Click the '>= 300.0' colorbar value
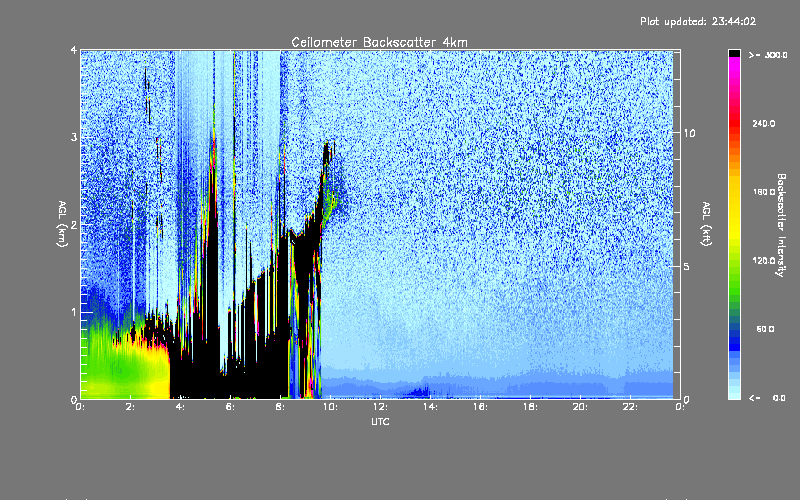This screenshot has height=500, width=800. click(x=768, y=55)
